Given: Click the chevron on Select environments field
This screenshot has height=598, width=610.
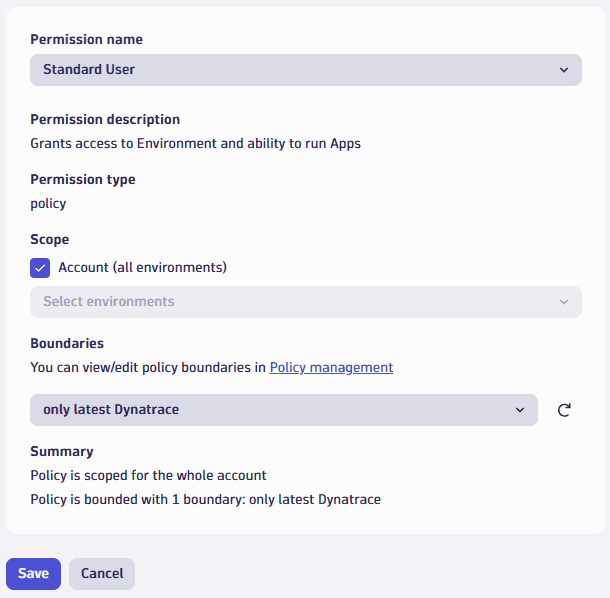Looking at the screenshot, I should pos(564,302).
